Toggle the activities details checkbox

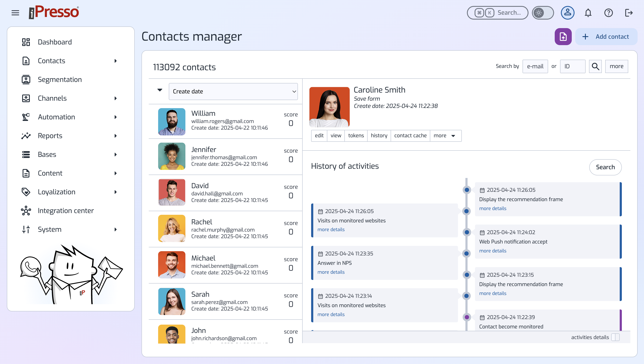[615, 337]
